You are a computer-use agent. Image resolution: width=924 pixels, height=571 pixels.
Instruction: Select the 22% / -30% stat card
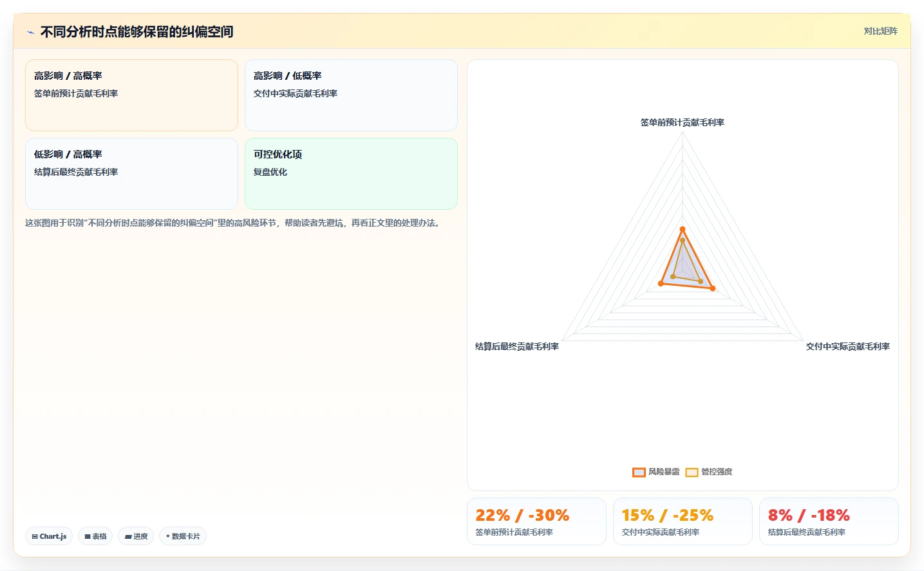(536, 521)
